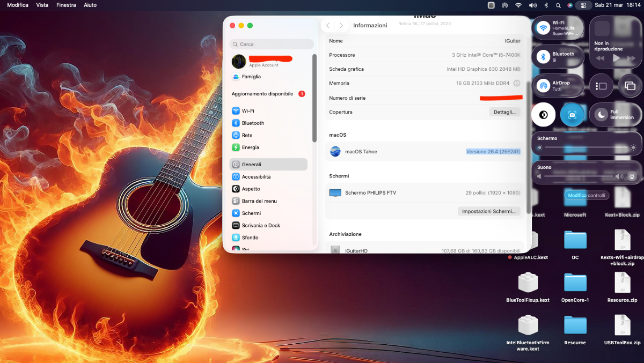Image resolution: width=644 pixels, height=363 pixels.
Task: Open the Stage Manager control tile
Action: point(602,86)
